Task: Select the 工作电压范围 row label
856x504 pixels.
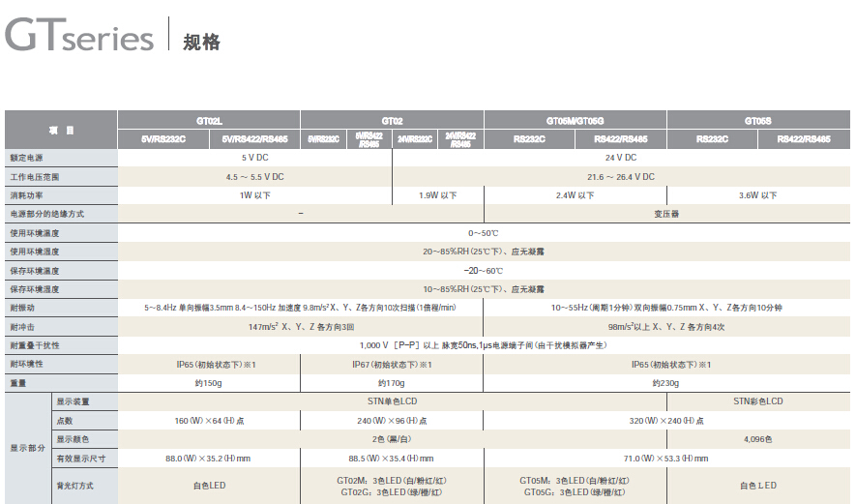Action: (x=35, y=177)
